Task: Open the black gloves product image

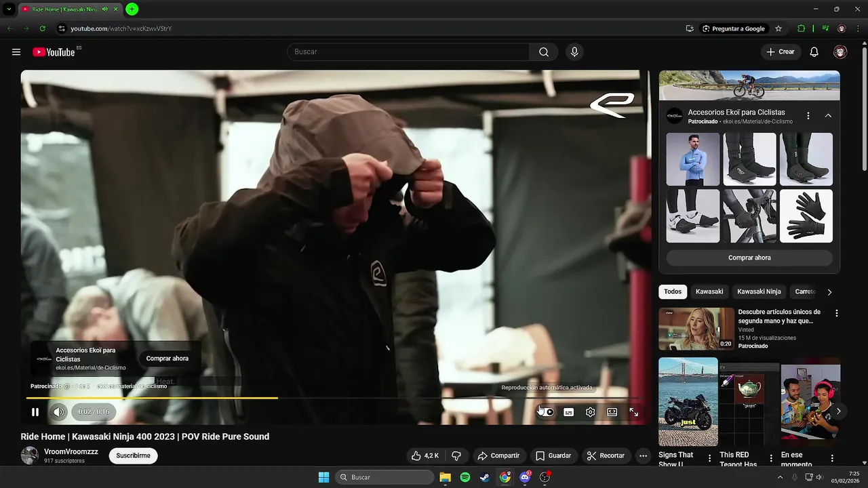Action: coord(806,216)
